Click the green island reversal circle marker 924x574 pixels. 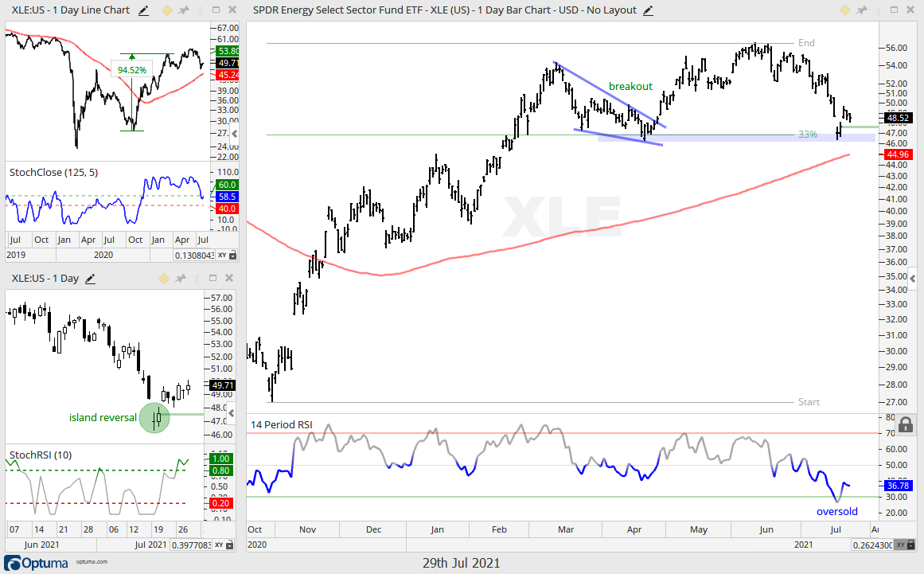click(x=154, y=418)
